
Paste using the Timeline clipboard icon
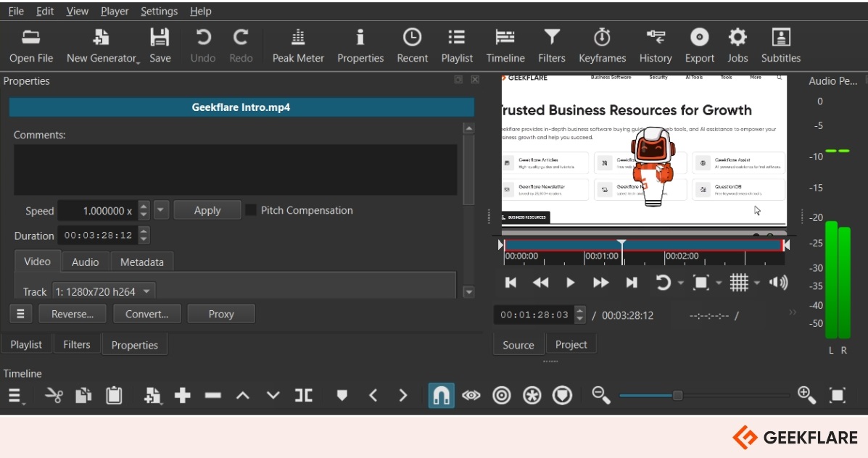(x=114, y=396)
